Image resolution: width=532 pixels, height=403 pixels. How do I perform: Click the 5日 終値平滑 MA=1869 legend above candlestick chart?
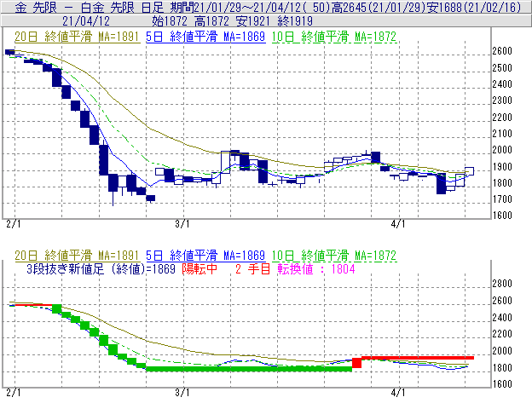[x=205, y=37]
